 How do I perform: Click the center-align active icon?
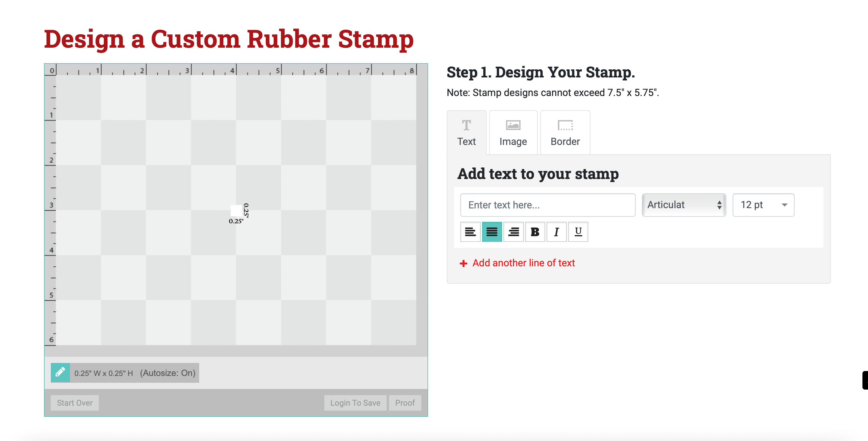click(x=492, y=232)
